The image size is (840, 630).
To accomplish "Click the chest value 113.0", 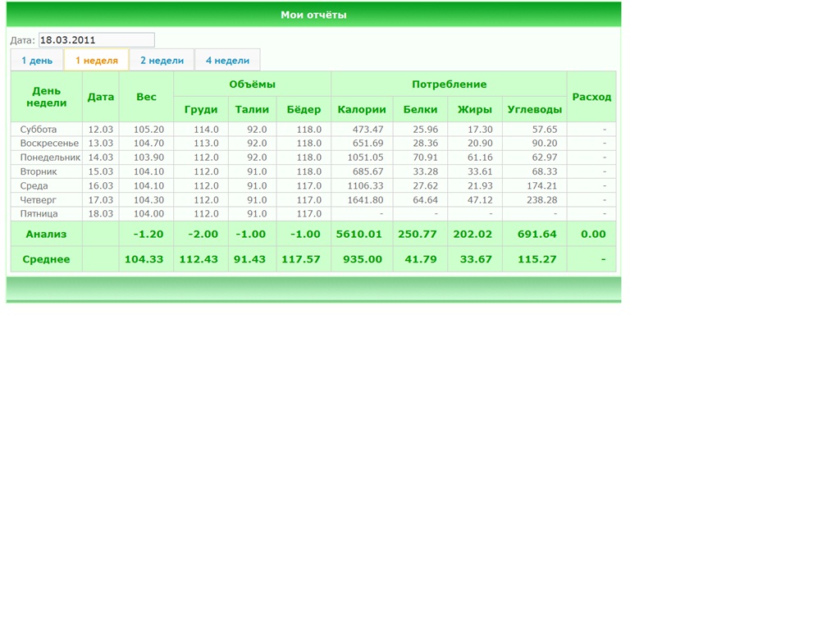I will 206,143.
